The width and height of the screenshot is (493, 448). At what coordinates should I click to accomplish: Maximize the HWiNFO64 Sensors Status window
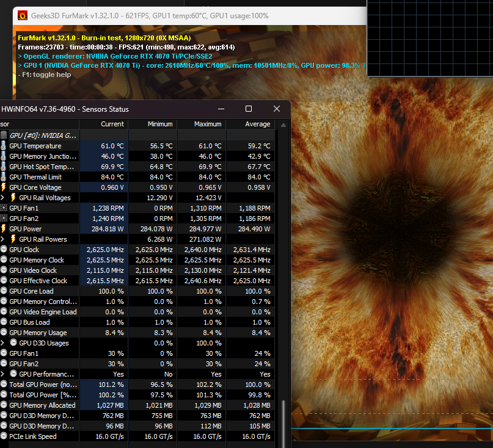point(249,109)
